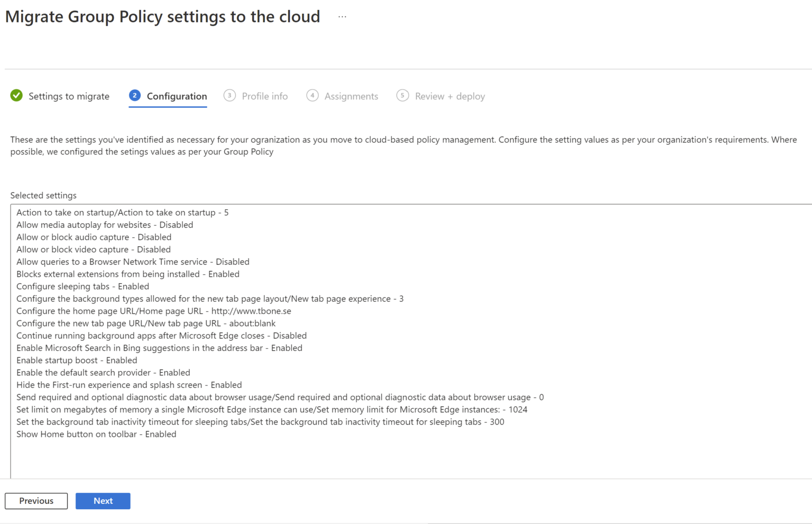Click the Next button

(x=103, y=501)
